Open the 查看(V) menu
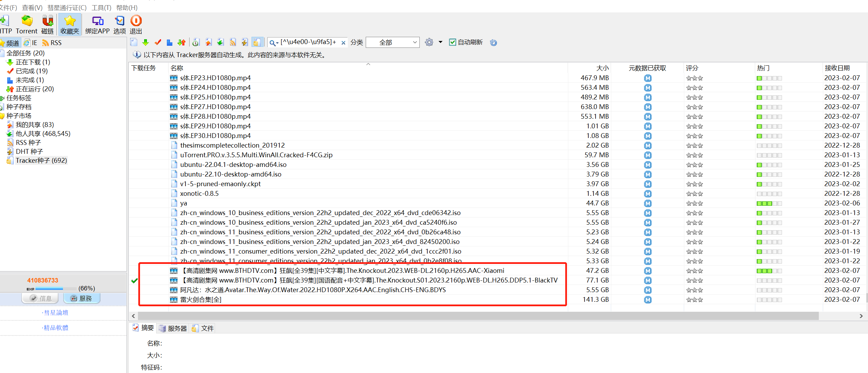 (32, 8)
